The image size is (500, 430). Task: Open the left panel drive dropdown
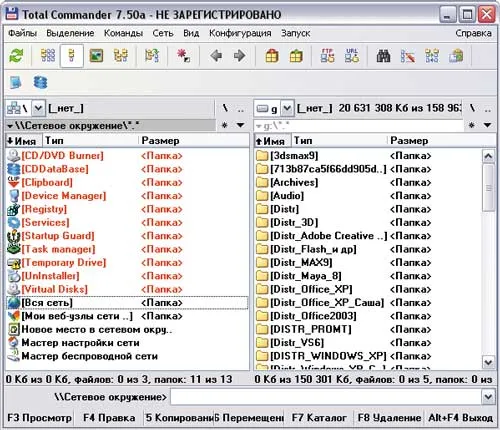point(38,108)
